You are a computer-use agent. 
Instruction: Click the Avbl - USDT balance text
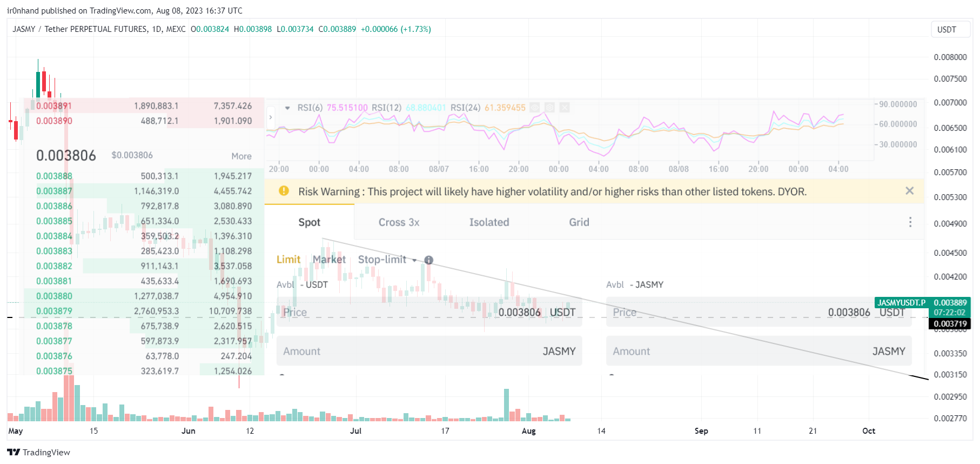coord(302,284)
